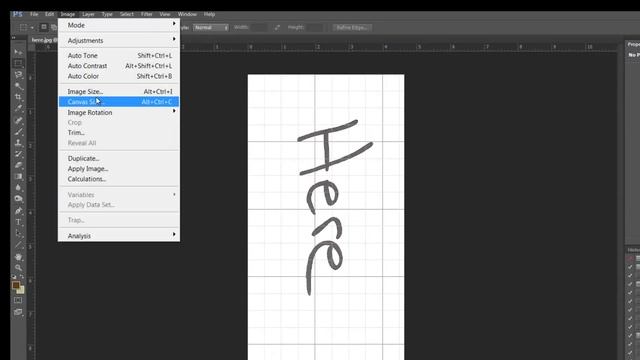Select the Blur tool

click(18, 188)
